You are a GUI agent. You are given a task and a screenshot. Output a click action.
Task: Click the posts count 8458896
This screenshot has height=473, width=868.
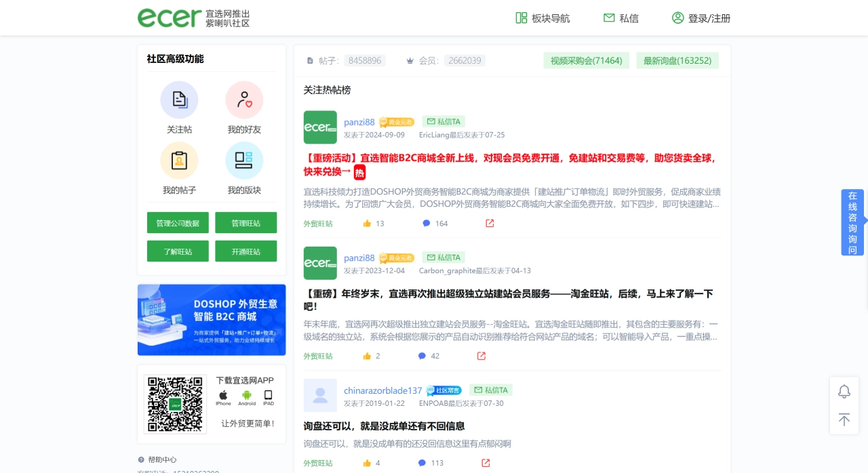(365, 60)
